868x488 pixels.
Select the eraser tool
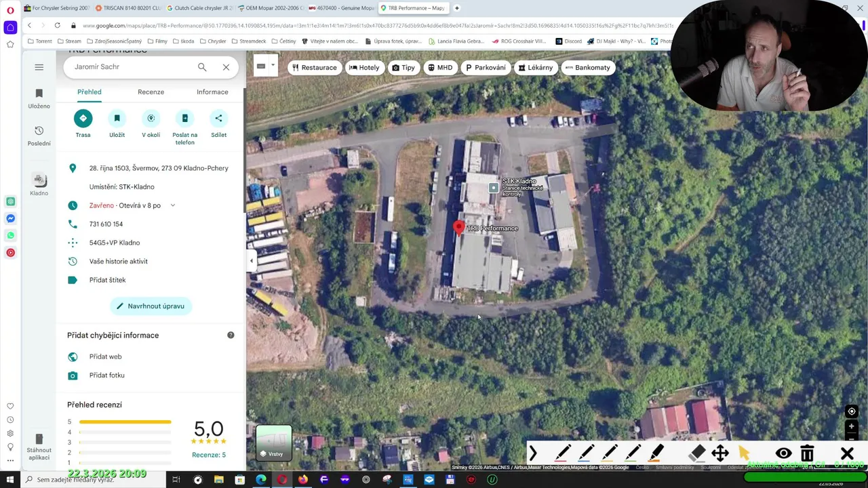697,453
